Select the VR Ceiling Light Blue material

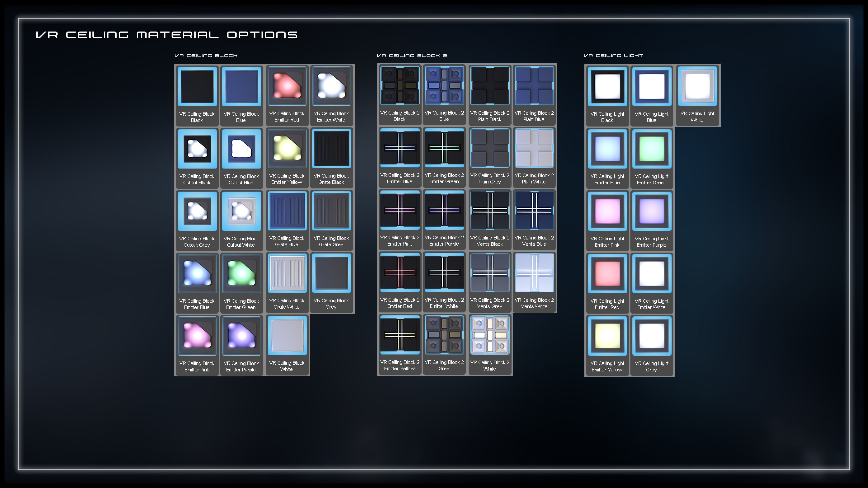click(652, 86)
